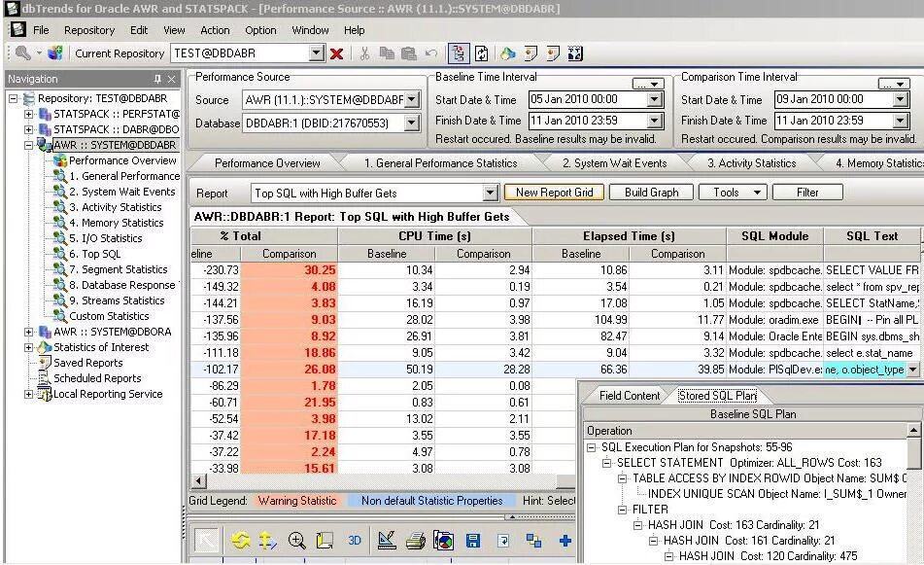
Task: Open the Option menu
Action: (260, 30)
